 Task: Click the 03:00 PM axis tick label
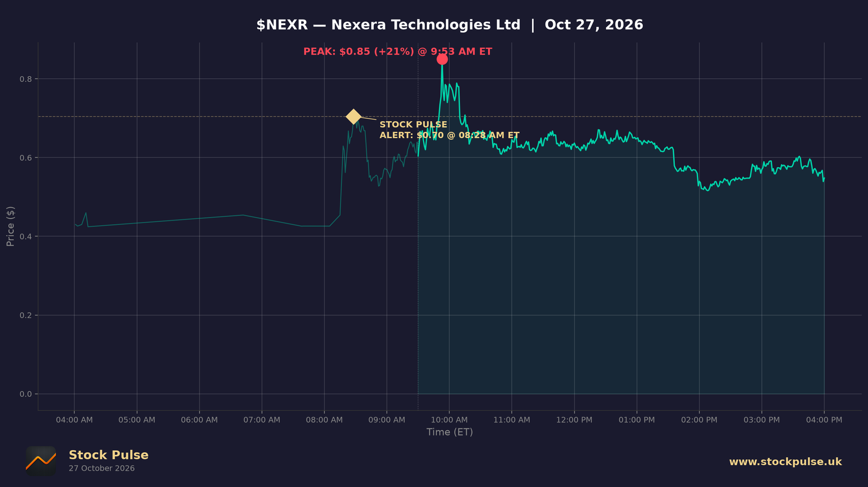tap(762, 420)
